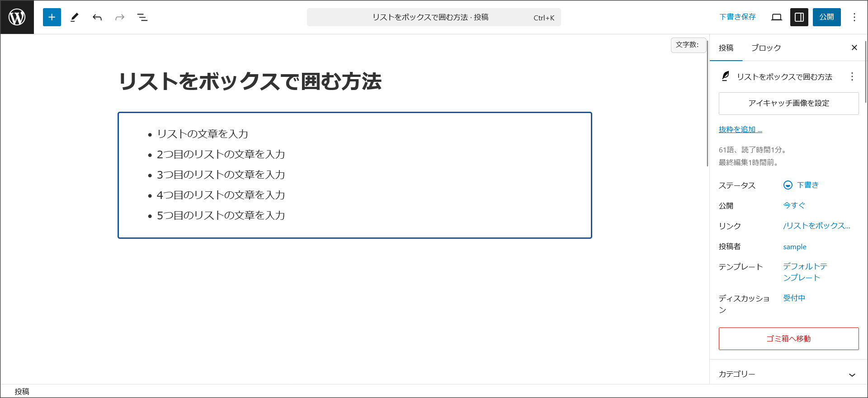
Task: Click 投稿 breadcrumb in bottom status bar
Action: (22, 392)
